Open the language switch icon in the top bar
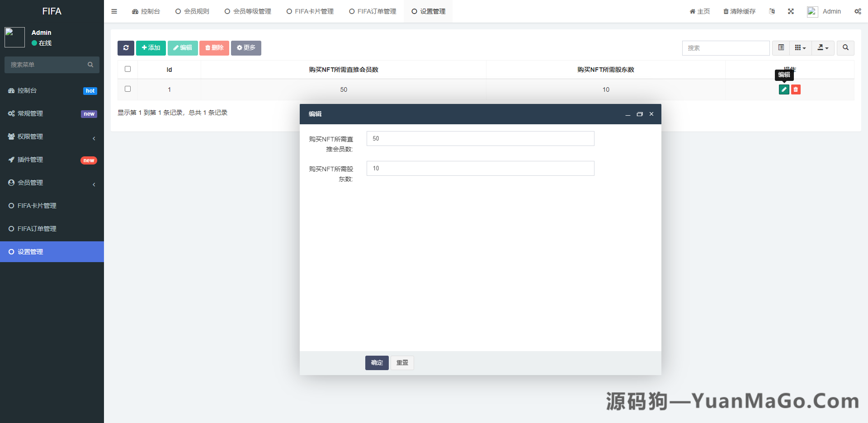Image resolution: width=868 pixels, height=423 pixels. [772, 11]
